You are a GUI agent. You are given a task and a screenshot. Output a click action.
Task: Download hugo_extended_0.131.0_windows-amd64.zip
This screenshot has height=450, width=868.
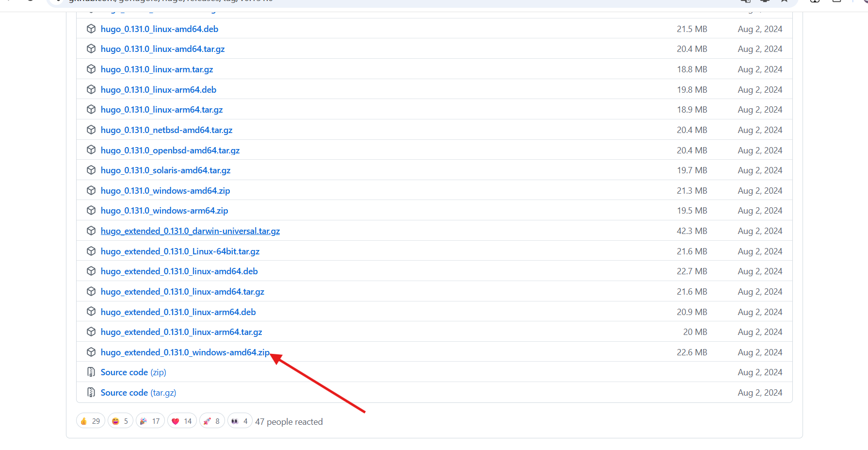click(x=185, y=352)
